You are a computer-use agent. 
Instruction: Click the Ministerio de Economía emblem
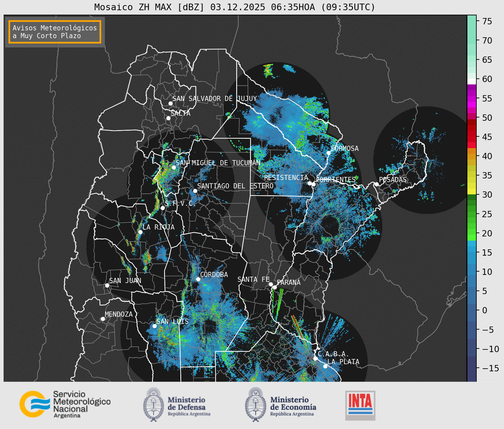pos(256,404)
